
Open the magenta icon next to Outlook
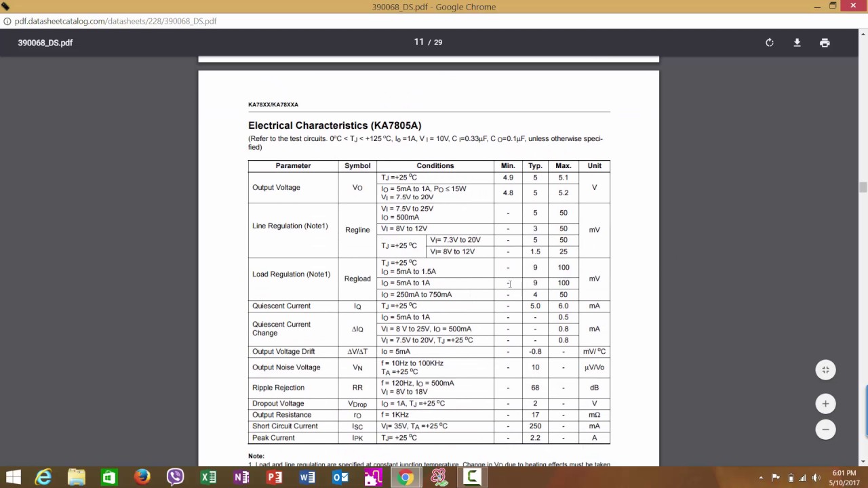(373, 477)
